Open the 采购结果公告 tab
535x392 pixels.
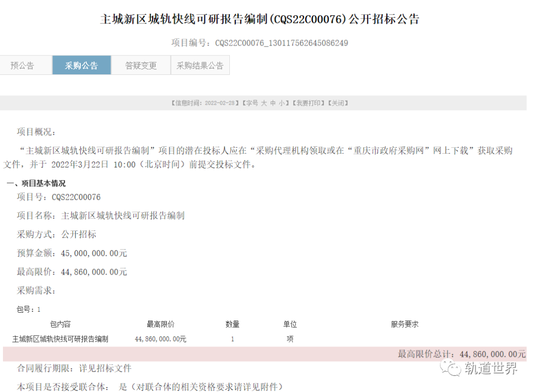(200, 65)
